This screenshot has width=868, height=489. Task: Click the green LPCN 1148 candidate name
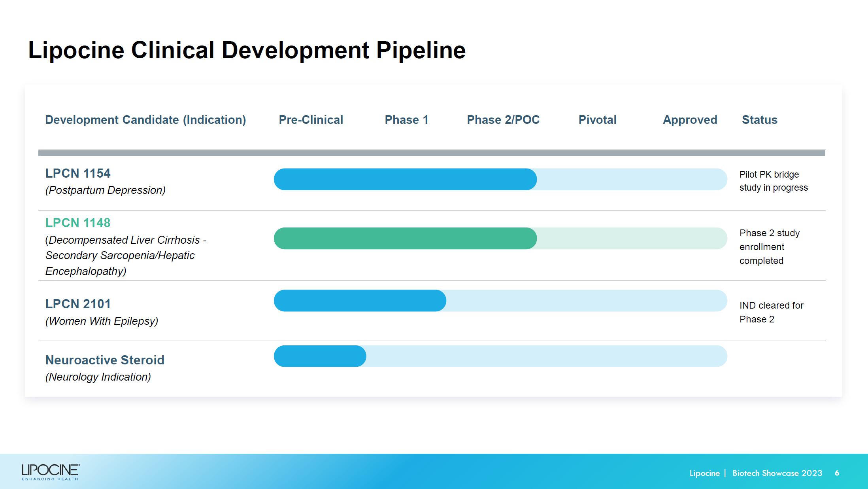78,223
